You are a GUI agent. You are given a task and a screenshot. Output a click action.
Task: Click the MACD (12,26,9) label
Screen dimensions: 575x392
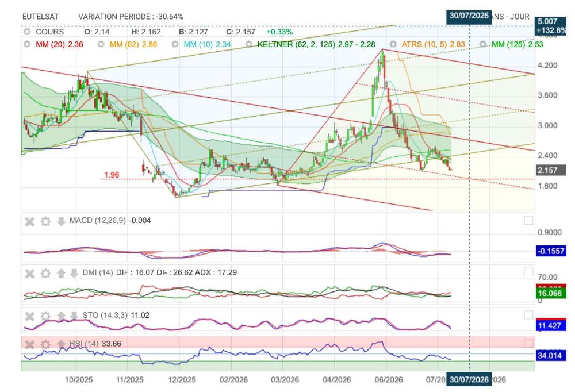pos(98,221)
